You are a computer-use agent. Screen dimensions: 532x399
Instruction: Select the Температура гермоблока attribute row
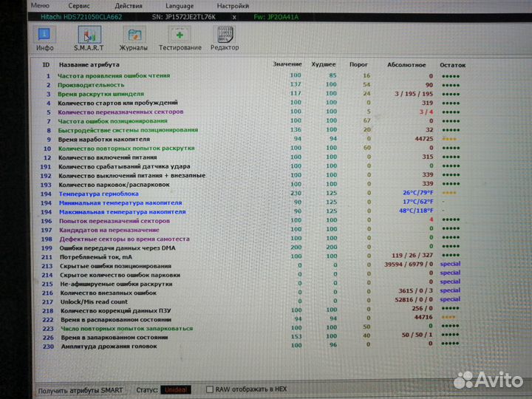(98, 193)
